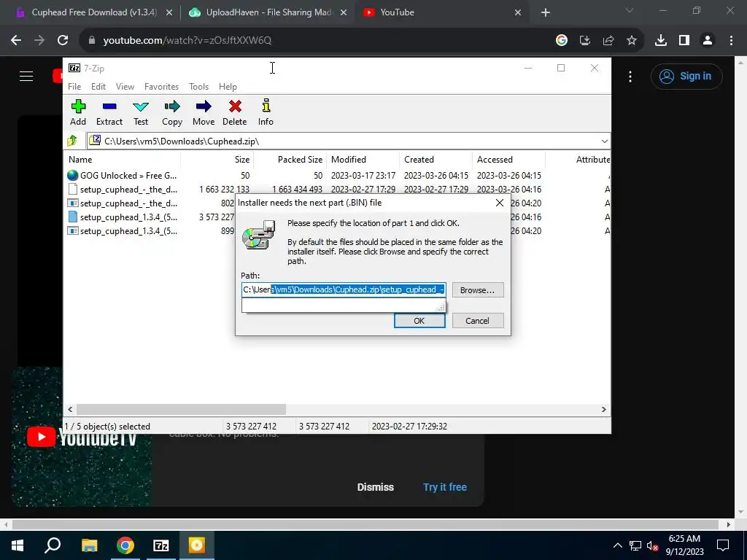Sort by the Packed Size column
747x560 pixels.
tap(290, 160)
